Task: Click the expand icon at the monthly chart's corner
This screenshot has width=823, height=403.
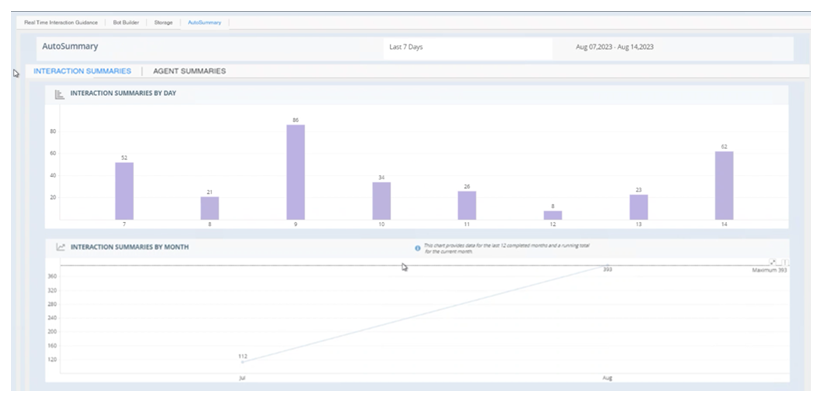Action: [773, 262]
